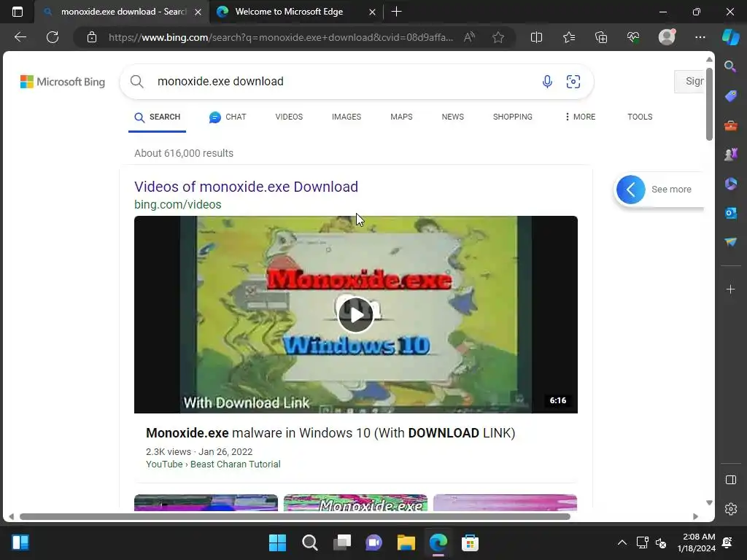Viewport: 747px width, 560px height.
Task: Open taskbar Search magnifier
Action: click(309, 542)
